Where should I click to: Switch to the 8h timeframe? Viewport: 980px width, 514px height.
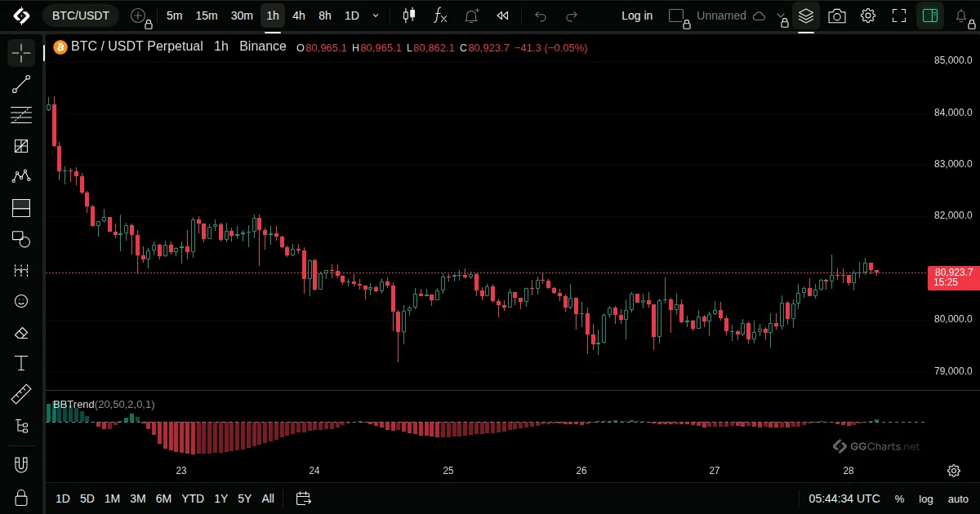(325, 16)
